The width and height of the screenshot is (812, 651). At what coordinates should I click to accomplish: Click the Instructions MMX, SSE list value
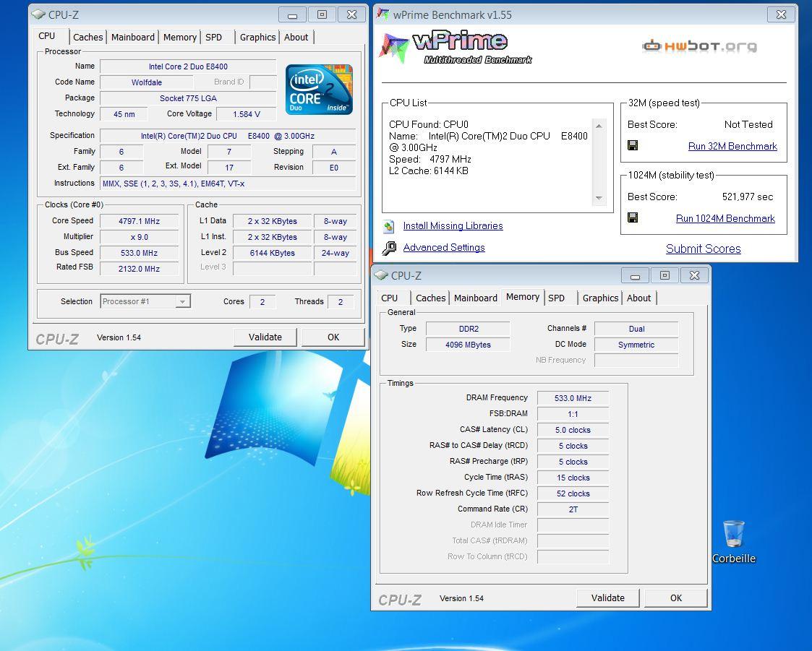coord(228,184)
